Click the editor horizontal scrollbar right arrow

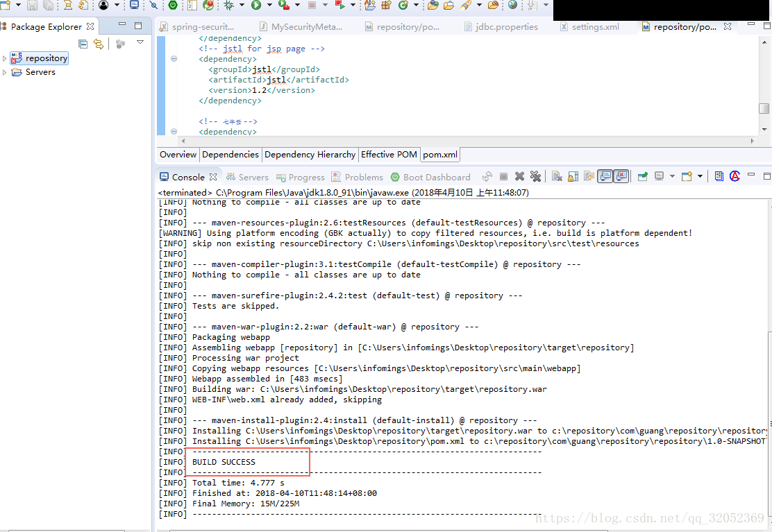(x=752, y=141)
